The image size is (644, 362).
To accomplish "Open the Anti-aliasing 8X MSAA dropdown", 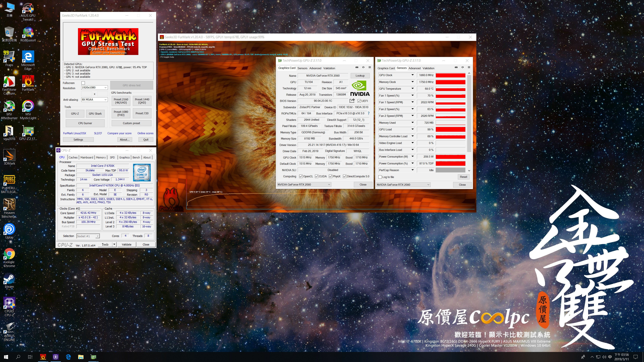I will (94, 100).
